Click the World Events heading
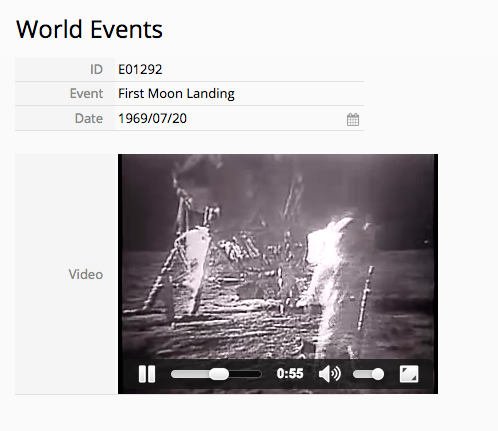The image size is (498, 431). click(89, 29)
